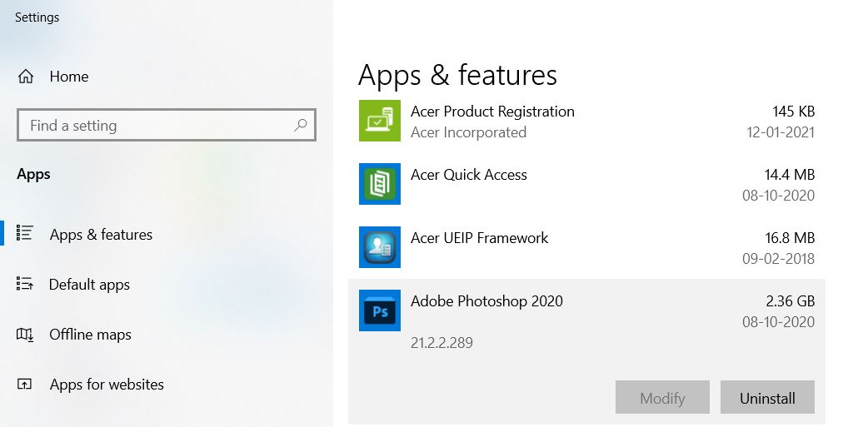This screenshot has height=427, width=868.
Task: Focus the Find a setting search box
Action: 167,125
